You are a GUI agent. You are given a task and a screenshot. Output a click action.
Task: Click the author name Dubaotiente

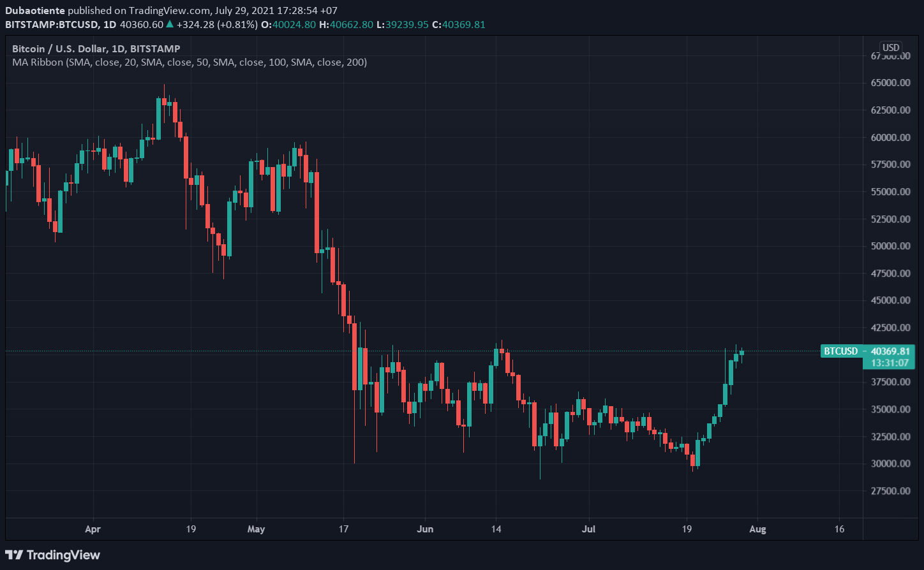pyautogui.click(x=35, y=11)
